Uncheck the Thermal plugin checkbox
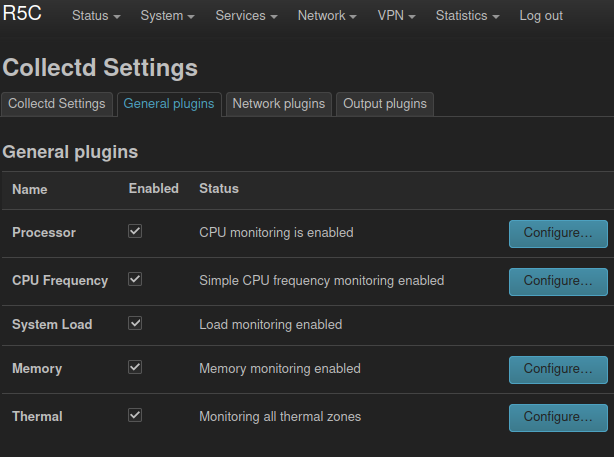The height and width of the screenshot is (457, 614). (x=135, y=415)
